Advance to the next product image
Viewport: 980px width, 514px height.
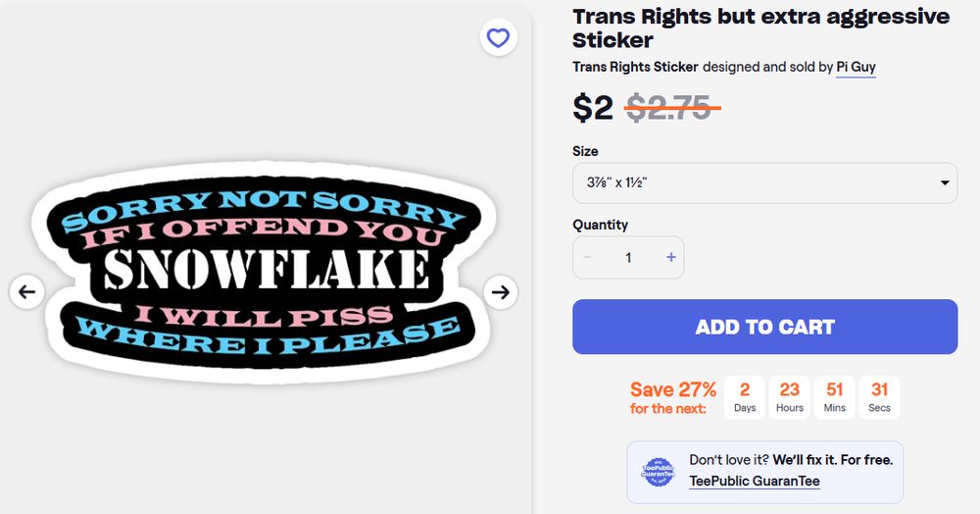pos(501,291)
